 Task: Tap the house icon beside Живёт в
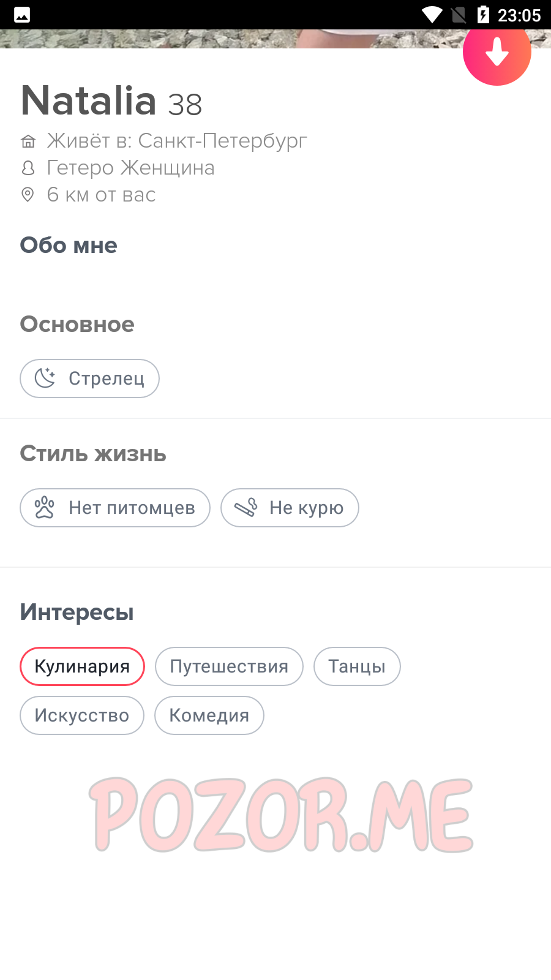[28, 141]
